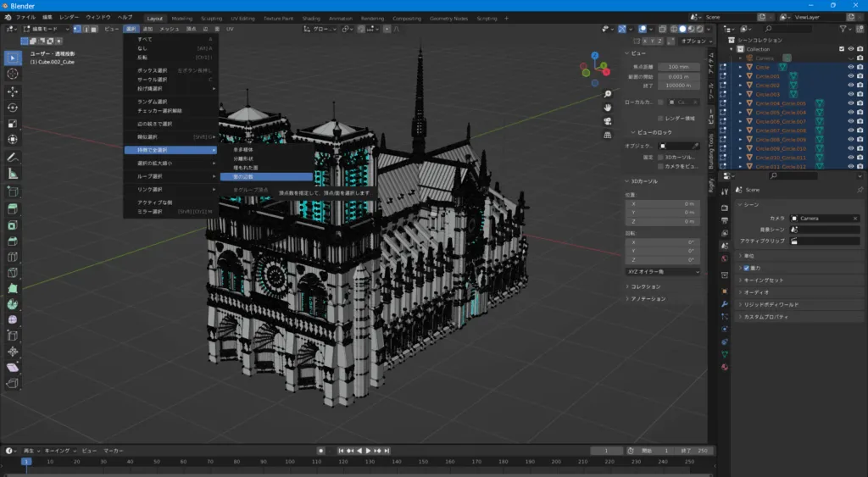The height and width of the screenshot is (477, 868).
Task: Zoom viewport with magnifier gizmo
Action: tap(607, 94)
